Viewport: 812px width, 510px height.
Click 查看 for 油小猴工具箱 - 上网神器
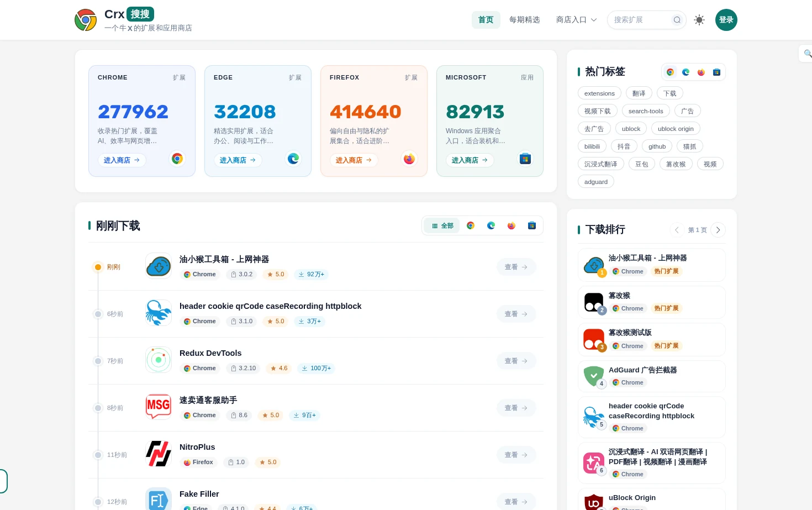[x=516, y=267]
